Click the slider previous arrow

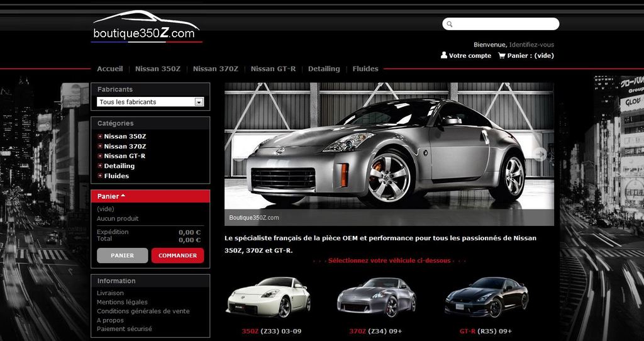click(x=239, y=154)
